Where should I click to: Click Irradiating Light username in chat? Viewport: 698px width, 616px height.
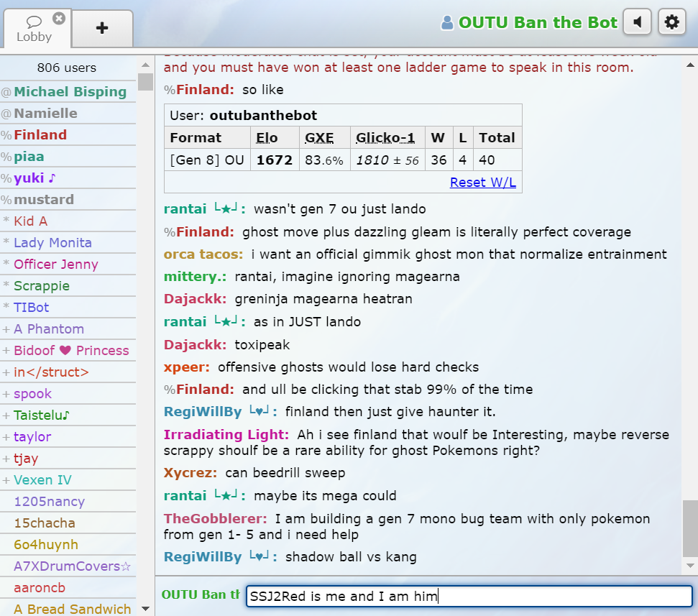[226, 435]
